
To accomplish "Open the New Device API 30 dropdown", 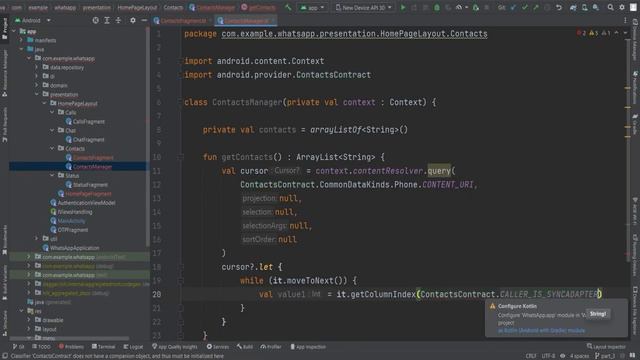I will pyautogui.click(x=363, y=7).
